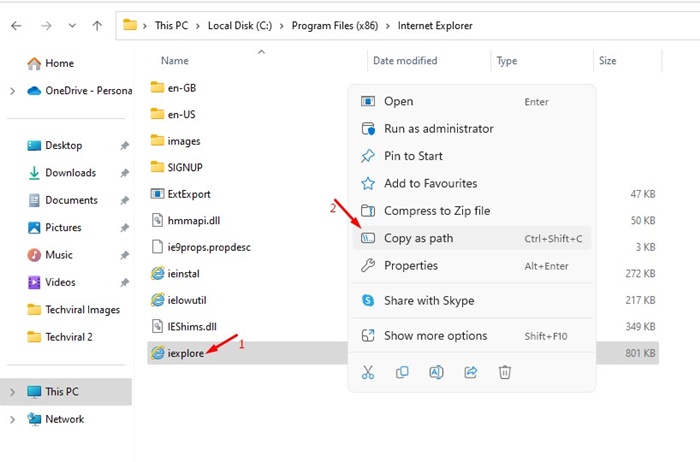The height and width of the screenshot is (462, 700).
Task: Click the Delete trash icon
Action: point(504,372)
